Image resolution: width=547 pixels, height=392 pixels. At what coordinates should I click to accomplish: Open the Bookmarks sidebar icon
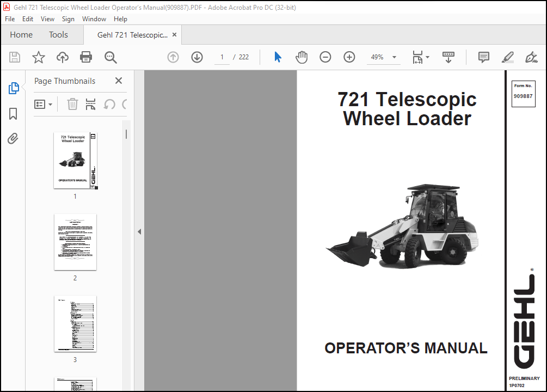click(13, 113)
